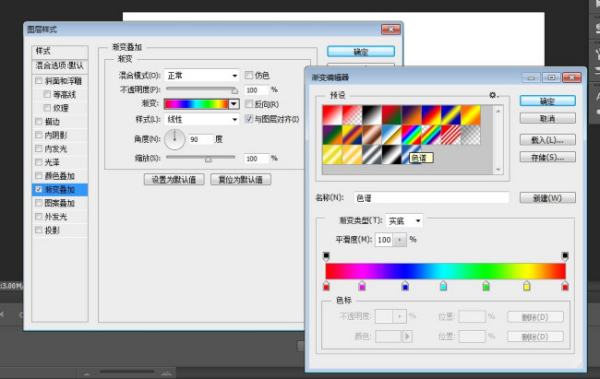Select the blue-yellow-blue gradient preset
Viewport: 600px width, 379px height.
(452, 115)
